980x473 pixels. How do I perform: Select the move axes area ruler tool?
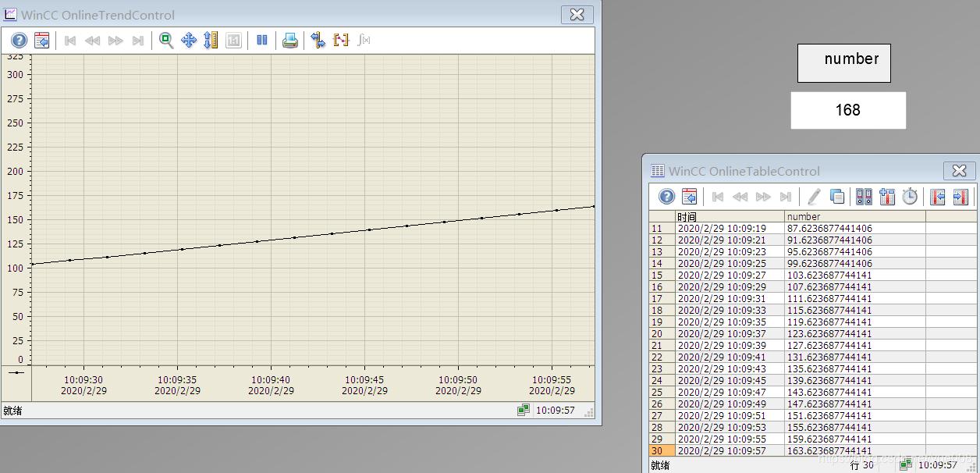[211, 41]
